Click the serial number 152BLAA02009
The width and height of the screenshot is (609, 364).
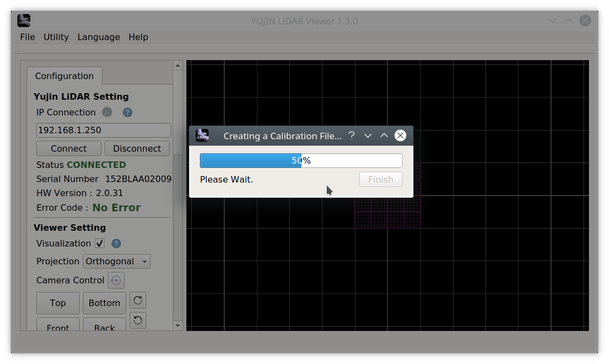click(x=138, y=179)
